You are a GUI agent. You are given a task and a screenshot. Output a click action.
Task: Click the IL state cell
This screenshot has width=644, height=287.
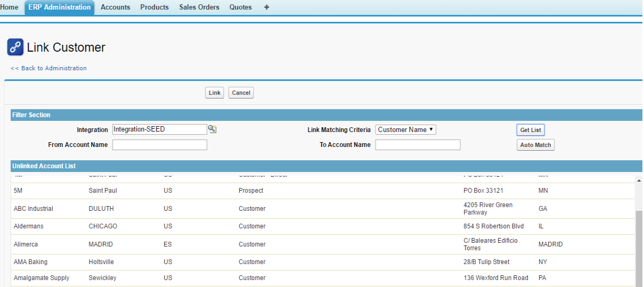click(541, 226)
